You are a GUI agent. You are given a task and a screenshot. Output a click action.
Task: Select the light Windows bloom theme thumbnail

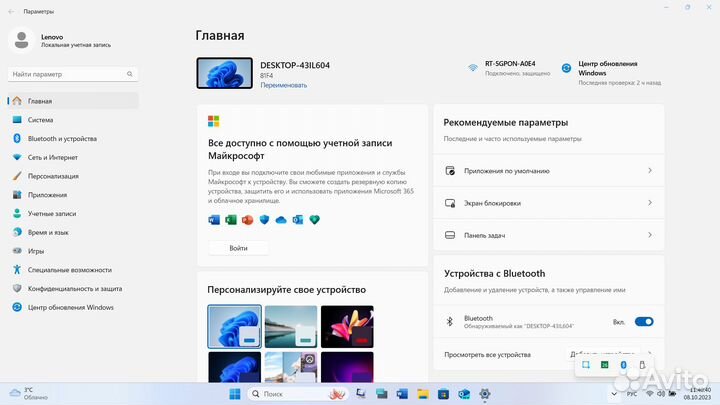pyautogui.click(x=234, y=326)
